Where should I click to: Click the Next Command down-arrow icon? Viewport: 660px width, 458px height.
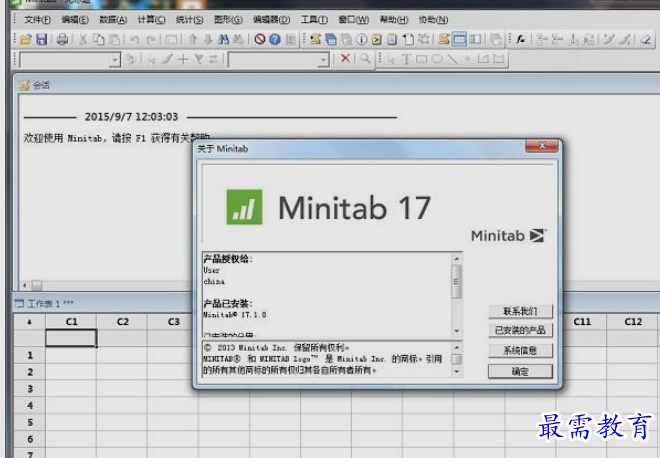coord(208,40)
